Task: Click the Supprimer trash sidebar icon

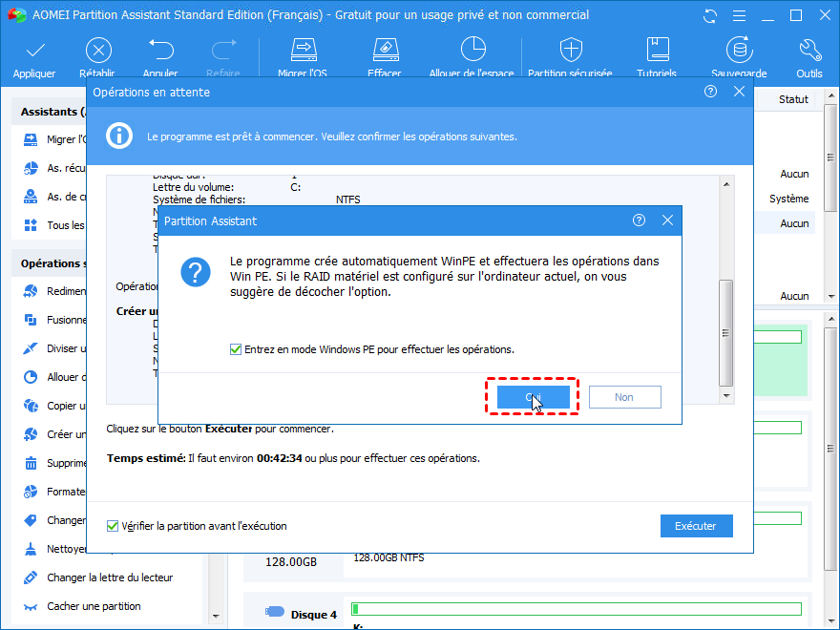Action: tap(31, 463)
